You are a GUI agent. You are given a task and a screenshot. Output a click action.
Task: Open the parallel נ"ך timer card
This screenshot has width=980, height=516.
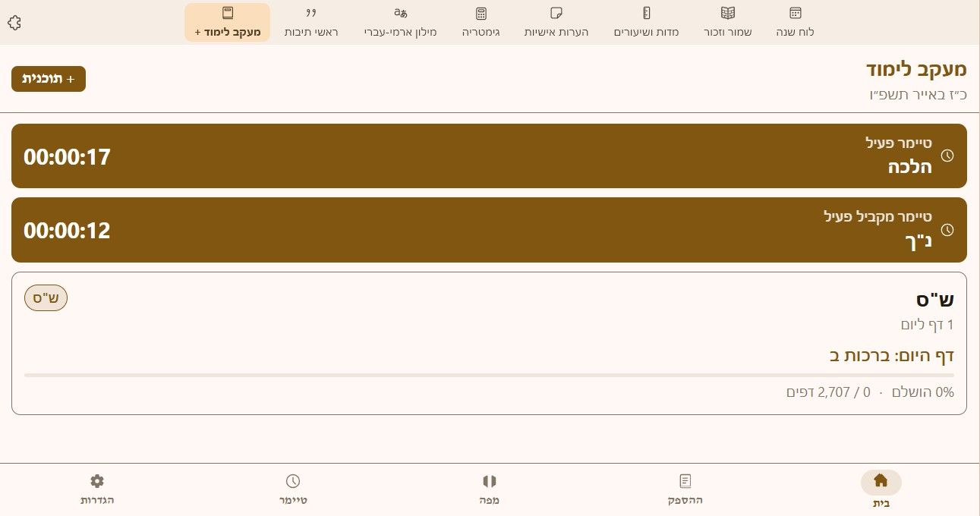pos(490,230)
